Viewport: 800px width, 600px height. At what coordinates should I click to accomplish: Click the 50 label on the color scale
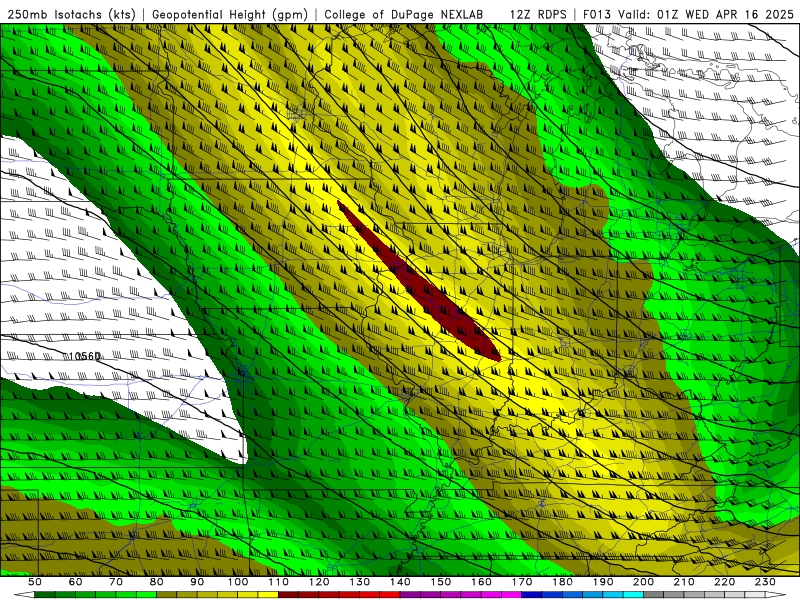(35, 582)
